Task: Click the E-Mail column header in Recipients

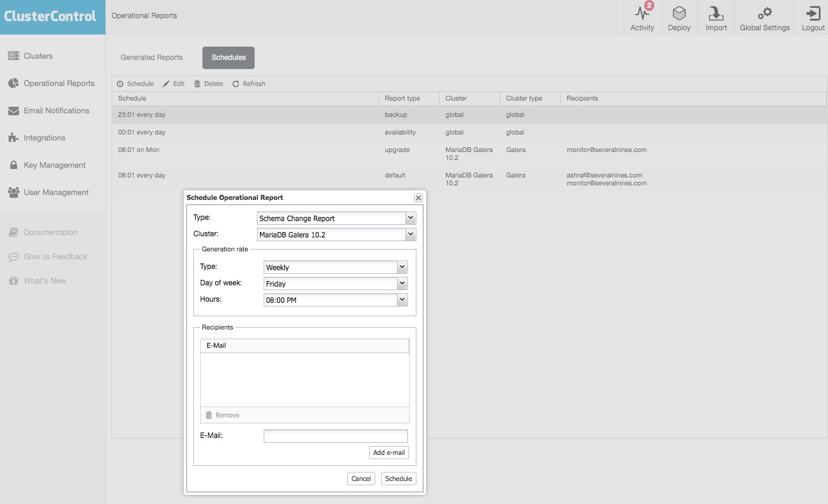Action: [x=305, y=346]
